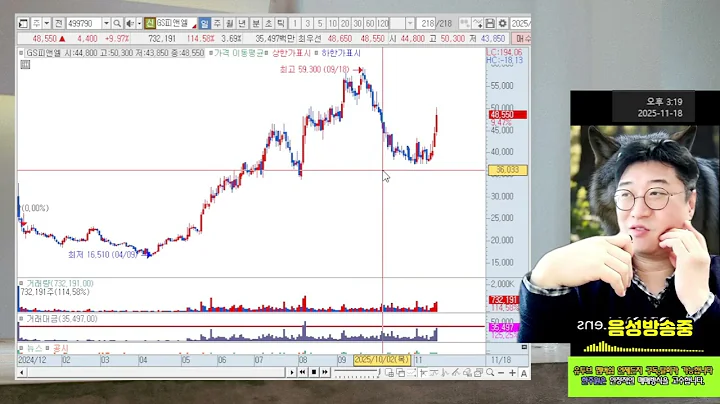This screenshot has width=720, height=404.
Task: Click the replay speed slider handle
Action: click(379, 372)
